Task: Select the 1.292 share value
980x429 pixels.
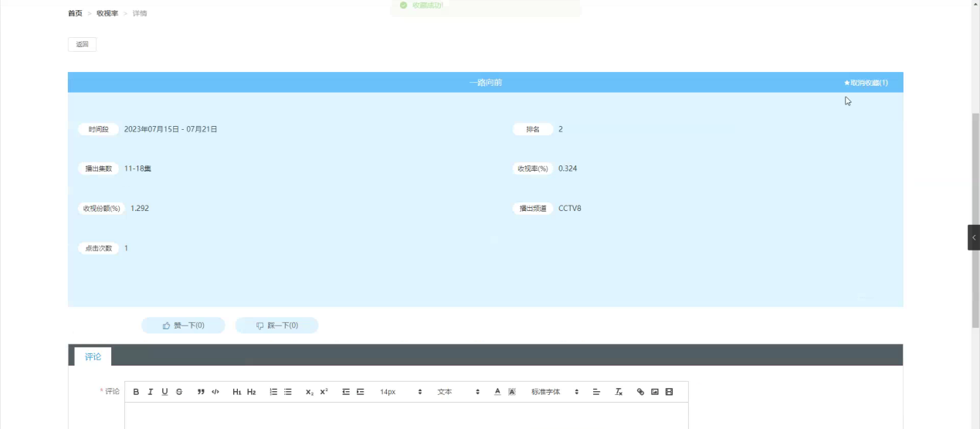Action: pyautogui.click(x=140, y=209)
